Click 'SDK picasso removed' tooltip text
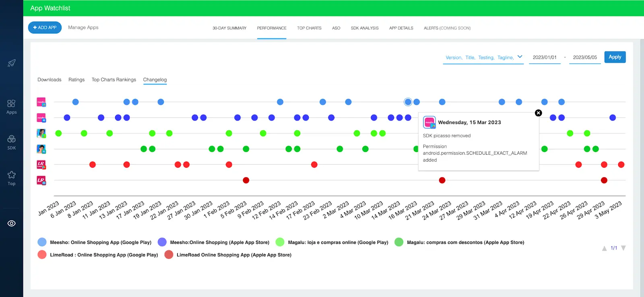Viewport: 644px width, 297px height. (x=447, y=136)
